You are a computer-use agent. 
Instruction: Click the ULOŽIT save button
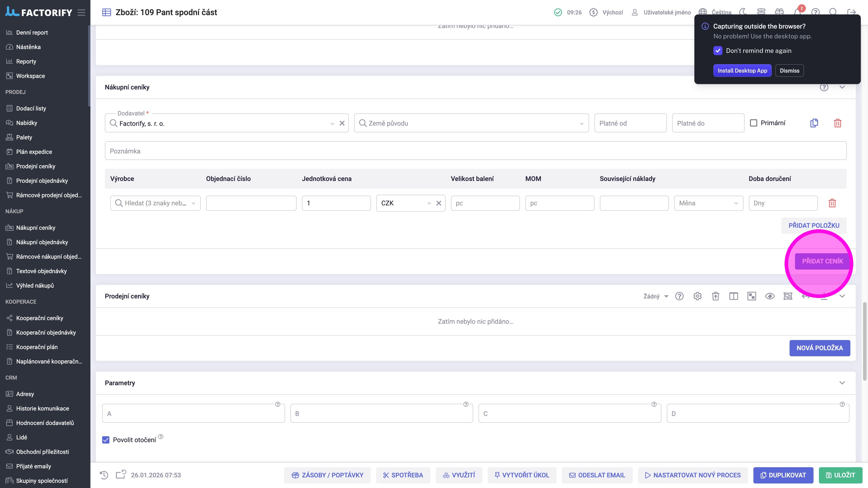click(x=840, y=475)
